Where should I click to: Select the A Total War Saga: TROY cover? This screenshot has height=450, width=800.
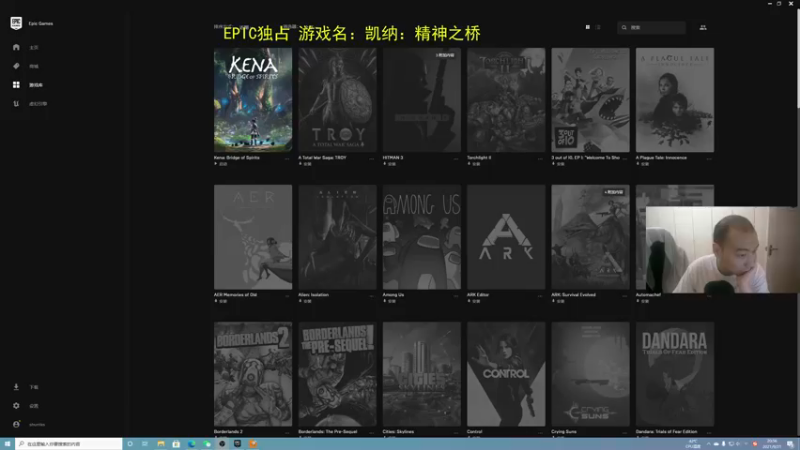point(337,100)
